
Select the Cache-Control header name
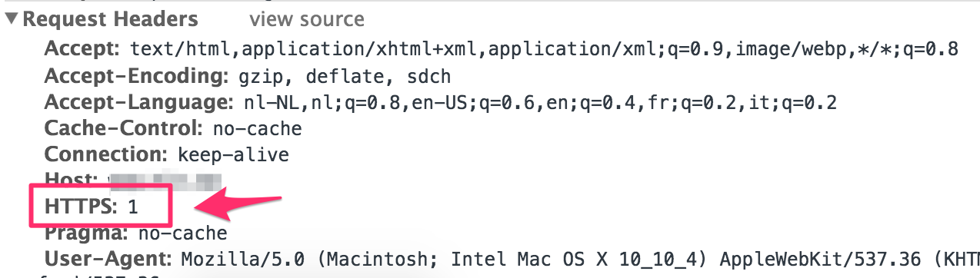[x=123, y=128]
